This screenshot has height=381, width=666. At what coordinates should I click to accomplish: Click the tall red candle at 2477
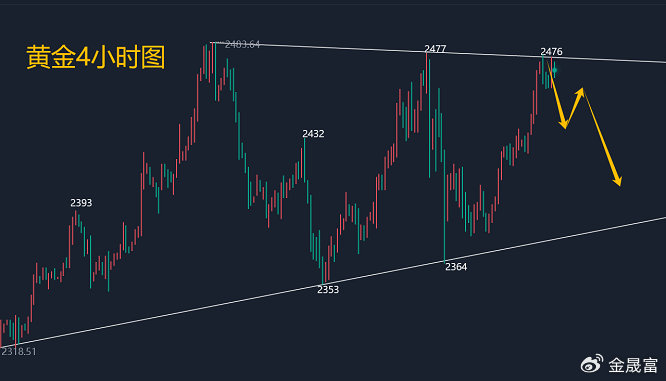(x=426, y=72)
